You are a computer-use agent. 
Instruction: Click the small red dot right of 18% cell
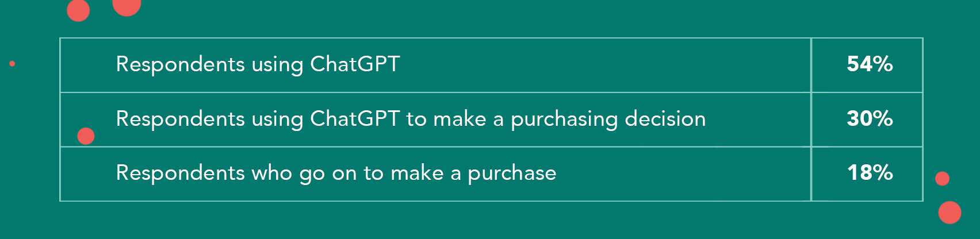942,179
